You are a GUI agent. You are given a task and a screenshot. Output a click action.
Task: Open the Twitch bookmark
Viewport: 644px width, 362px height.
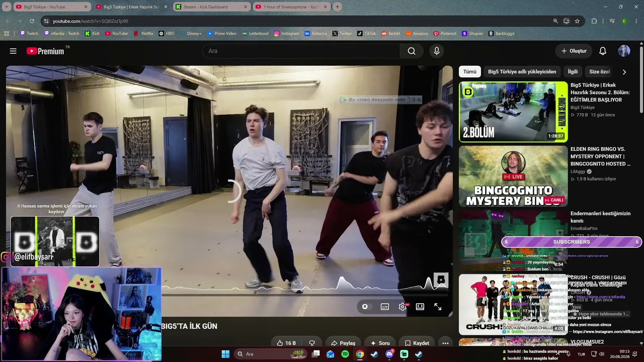click(x=29, y=34)
